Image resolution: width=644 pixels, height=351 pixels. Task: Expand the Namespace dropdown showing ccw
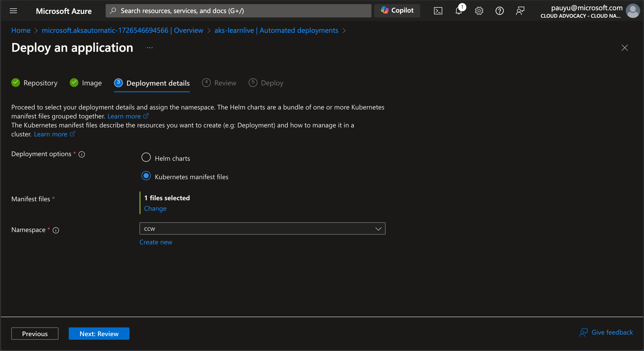[x=262, y=228]
